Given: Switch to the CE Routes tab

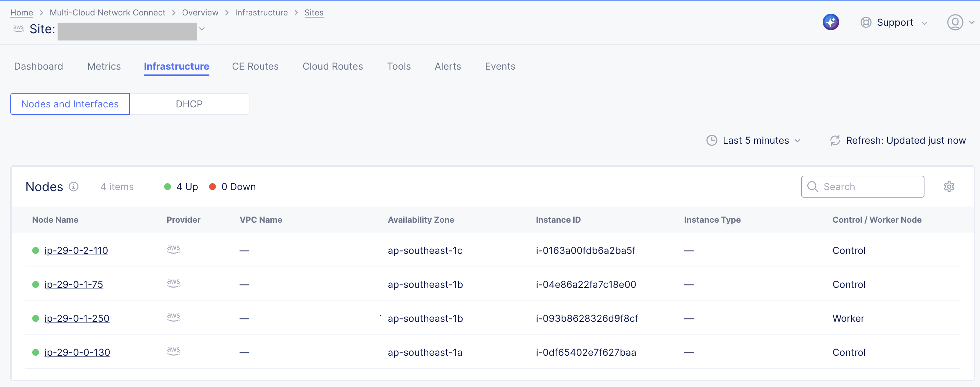Looking at the screenshot, I should point(255,66).
